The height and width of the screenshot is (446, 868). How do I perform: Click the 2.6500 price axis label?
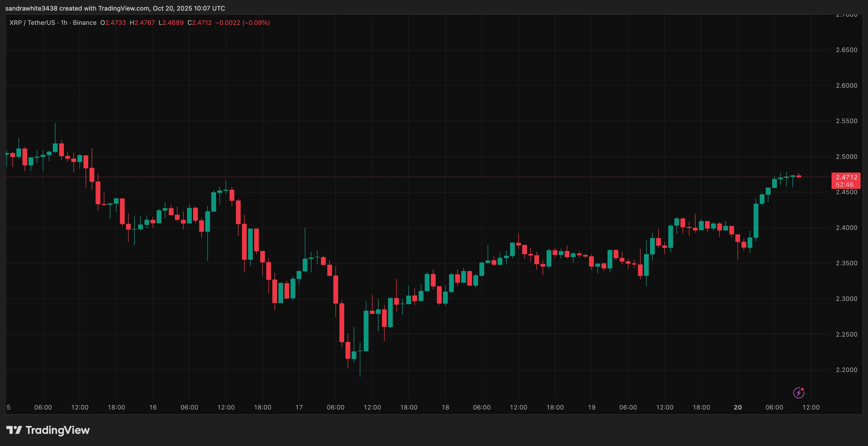point(846,50)
